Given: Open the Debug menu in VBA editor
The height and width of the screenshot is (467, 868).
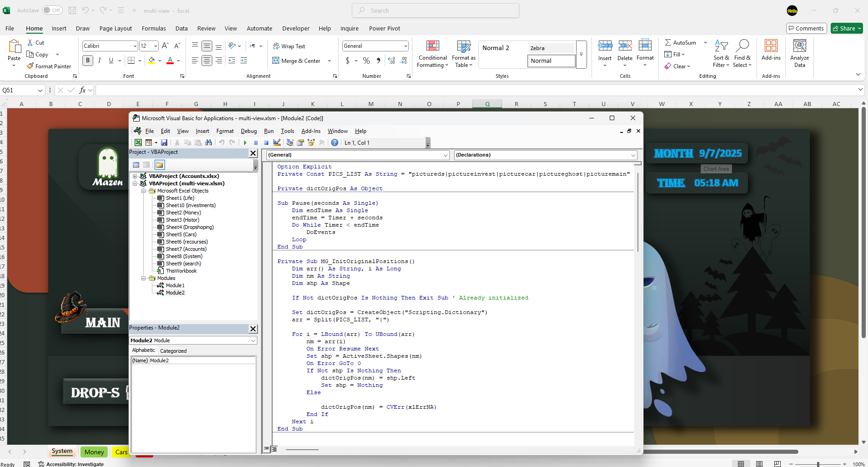Looking at the screenshot, I should (249, 131).
